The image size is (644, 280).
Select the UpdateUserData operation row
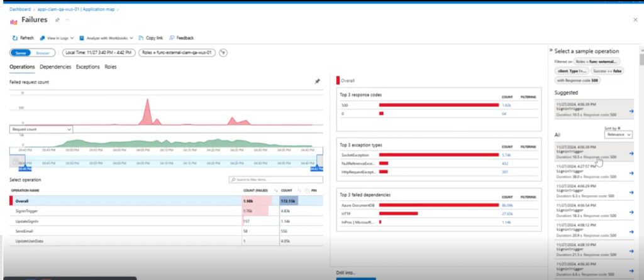coord(166,241)
